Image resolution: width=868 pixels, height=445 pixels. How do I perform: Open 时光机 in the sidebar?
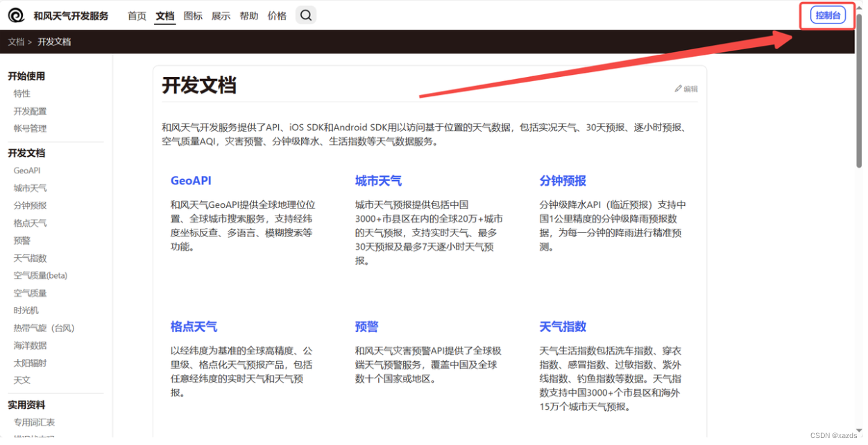(26, 311)
